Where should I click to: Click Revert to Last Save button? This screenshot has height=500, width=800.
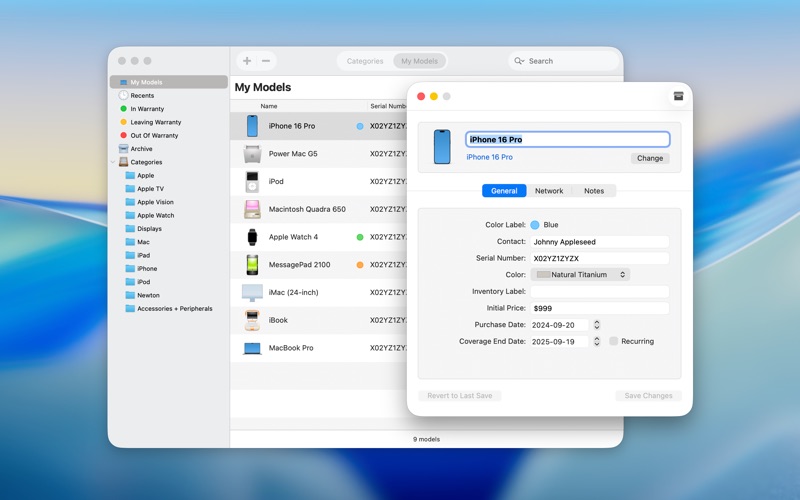(x=460, y=395)
